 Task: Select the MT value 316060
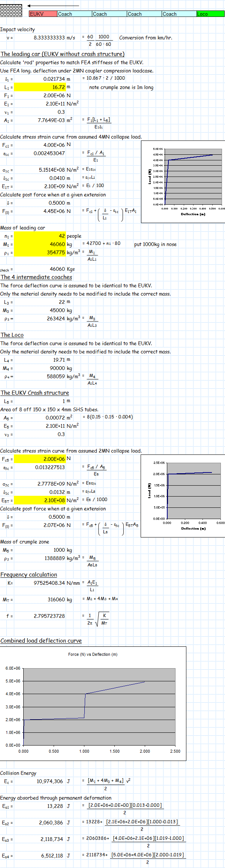click(x=56, y=599)
